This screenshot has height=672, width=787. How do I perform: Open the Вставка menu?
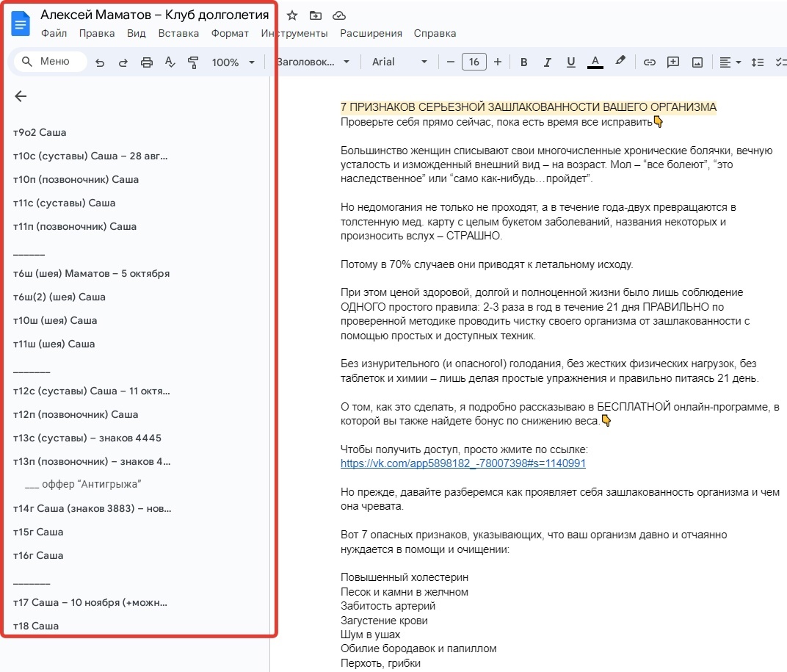[178, 33]
